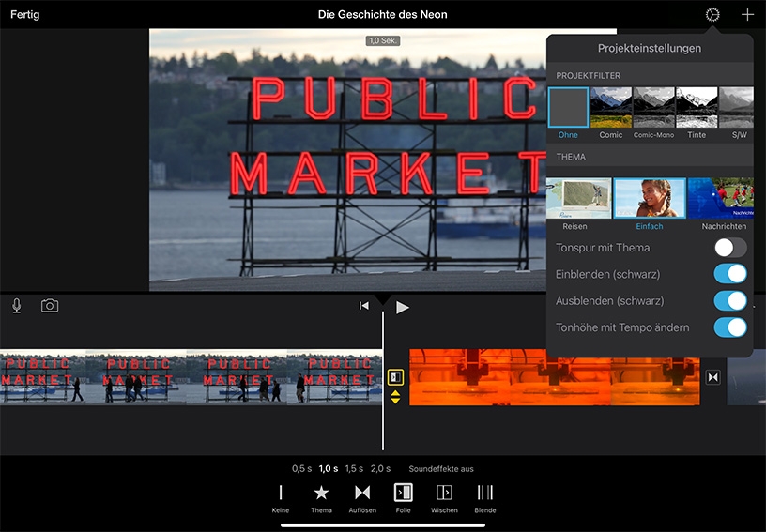Choose Wischen wipe transition

pyautogui.click(x=444, y=499)
